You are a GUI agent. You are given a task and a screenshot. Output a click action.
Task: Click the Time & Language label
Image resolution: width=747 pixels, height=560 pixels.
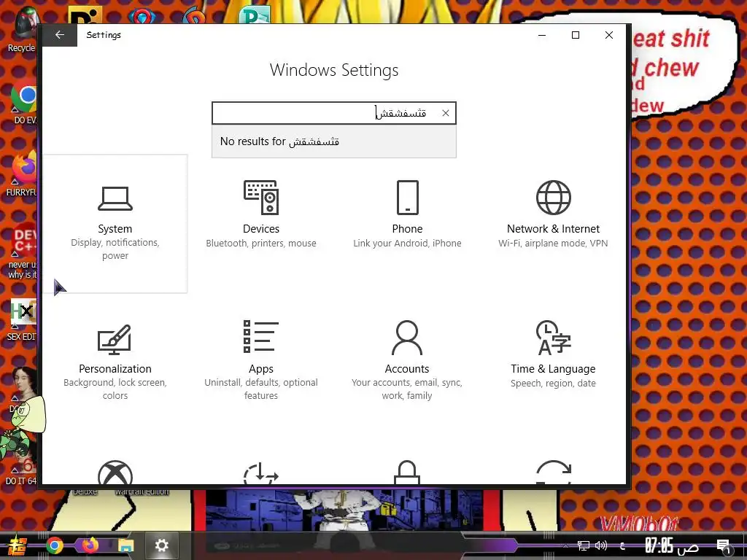point(553,368)
